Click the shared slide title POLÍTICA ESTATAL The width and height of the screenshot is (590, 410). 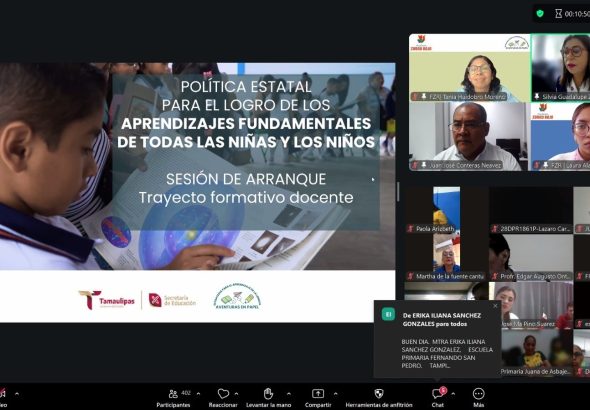click(246, 87)
